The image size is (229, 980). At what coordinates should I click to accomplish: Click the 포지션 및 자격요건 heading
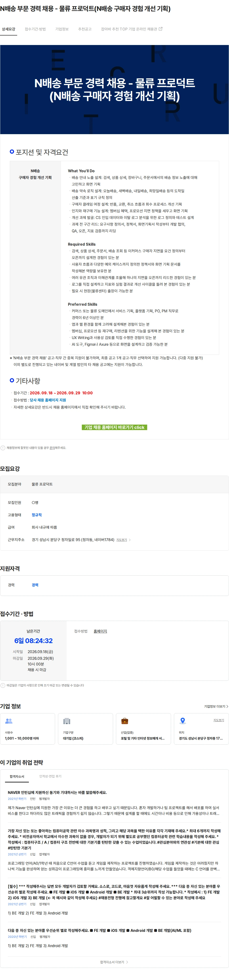click(x=42, y=152)
